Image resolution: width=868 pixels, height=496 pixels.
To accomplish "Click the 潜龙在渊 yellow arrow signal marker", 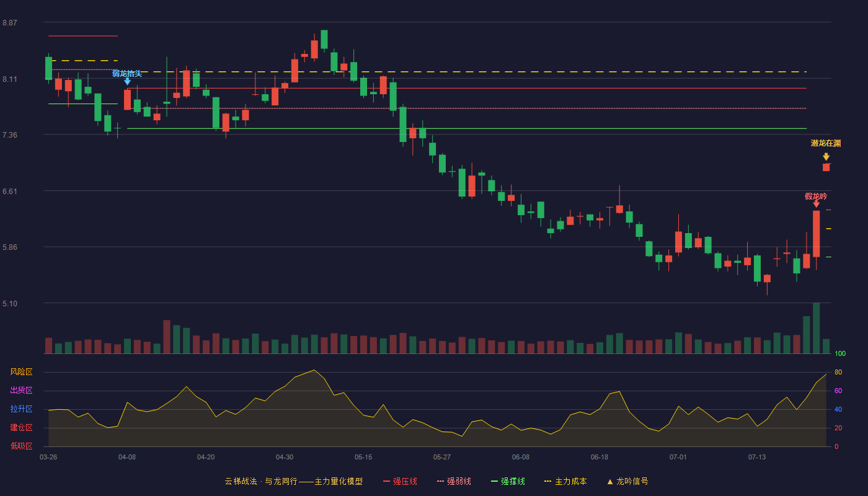I will tap(826, 157).
